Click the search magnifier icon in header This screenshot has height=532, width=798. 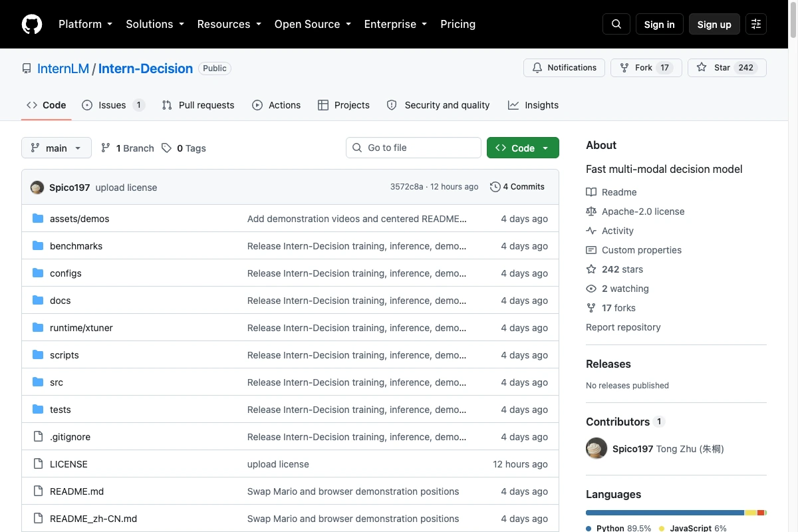(616, 24)
